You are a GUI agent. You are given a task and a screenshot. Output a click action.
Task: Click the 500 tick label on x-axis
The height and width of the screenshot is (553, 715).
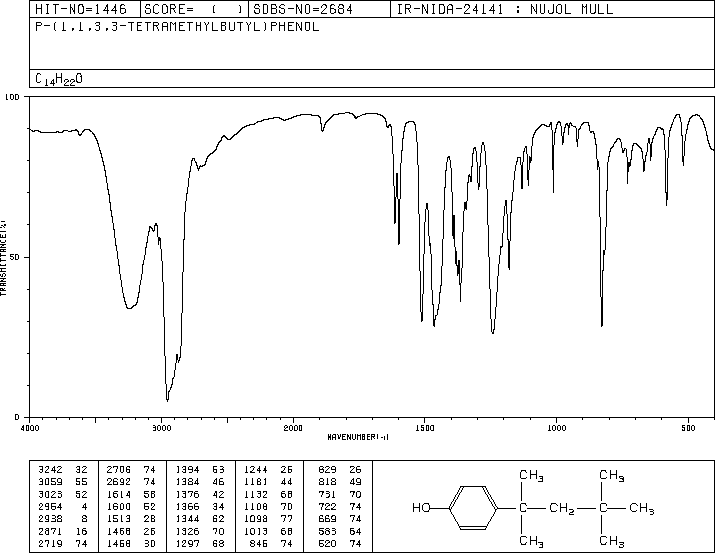click(688, 428)
